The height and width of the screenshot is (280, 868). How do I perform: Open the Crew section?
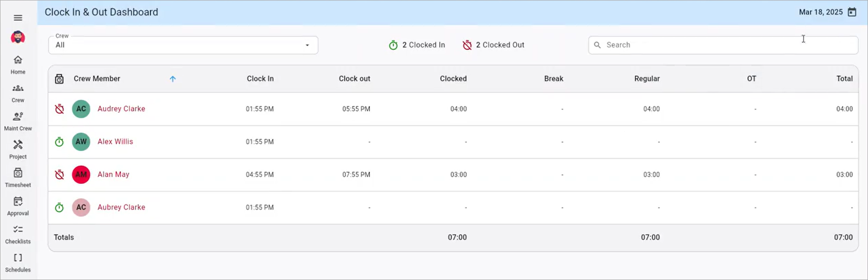point(18,93)
